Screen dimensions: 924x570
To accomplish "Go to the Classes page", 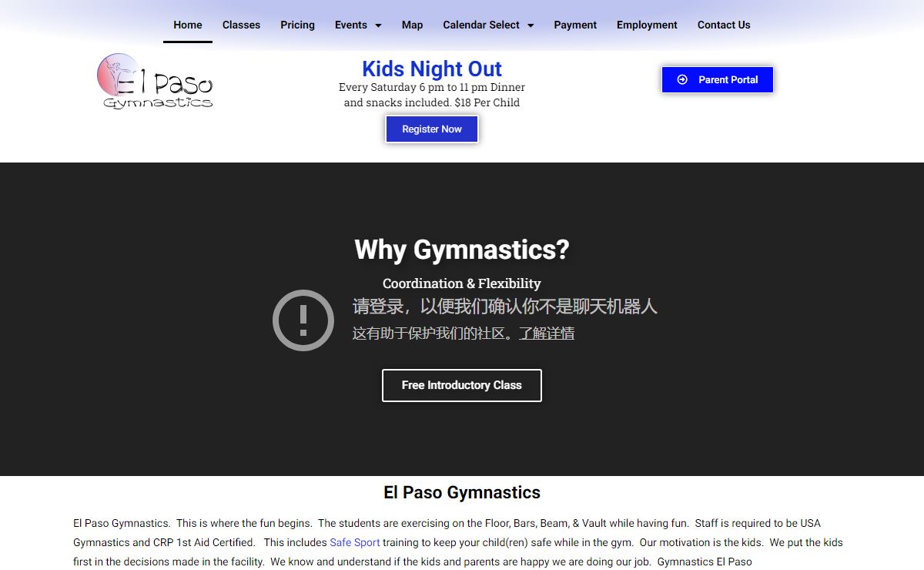I will click(x=241, y=25).
